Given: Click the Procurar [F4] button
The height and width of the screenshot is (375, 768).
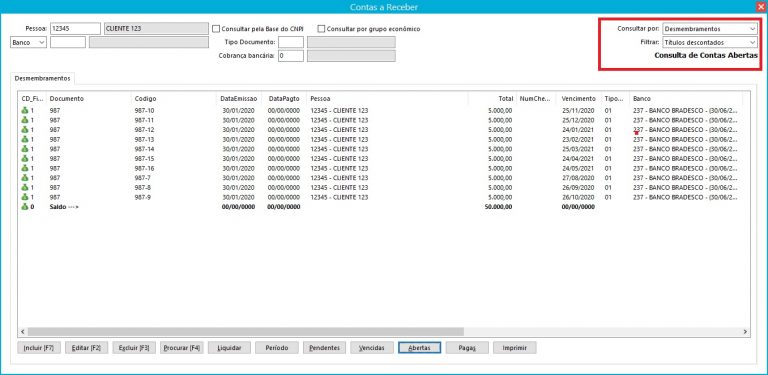Looking at the screenshot, I should [182, 348].
